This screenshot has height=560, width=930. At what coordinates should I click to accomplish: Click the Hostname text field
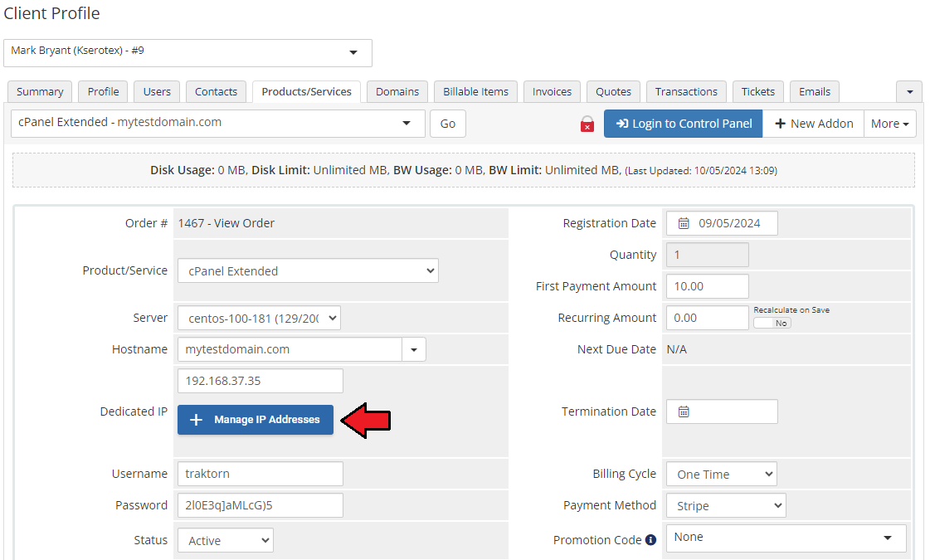(x=290, y=349)
